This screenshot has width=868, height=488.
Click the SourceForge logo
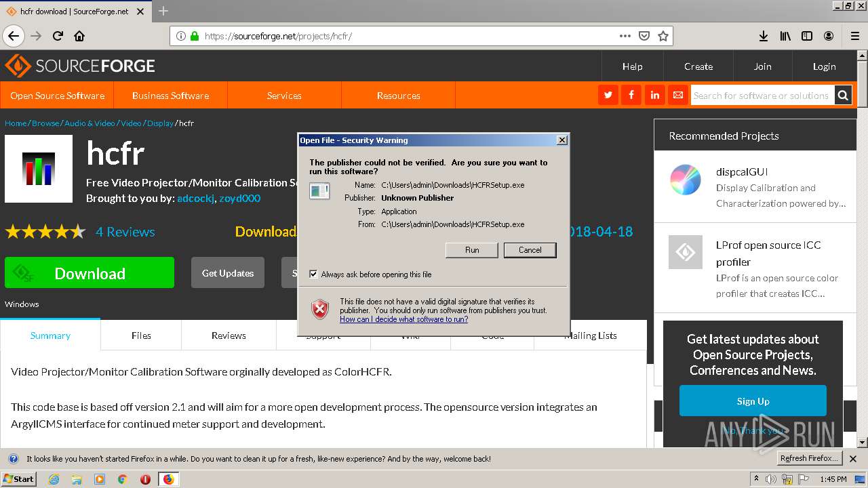click(80, 66)
